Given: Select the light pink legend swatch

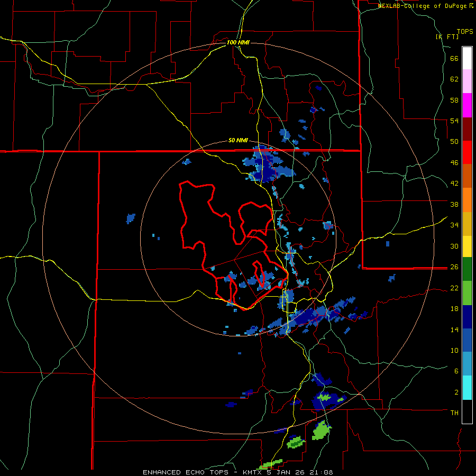Looking at the screenshot, I should (x=467, y=81).
